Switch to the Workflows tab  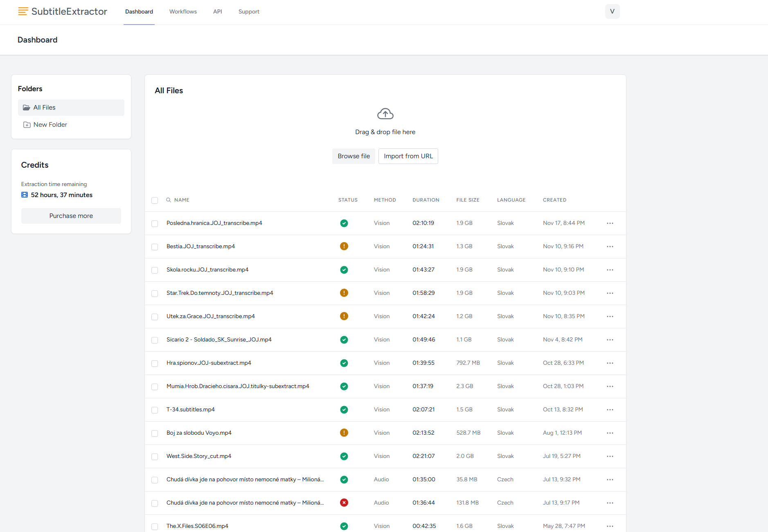[x=183, y=11]
